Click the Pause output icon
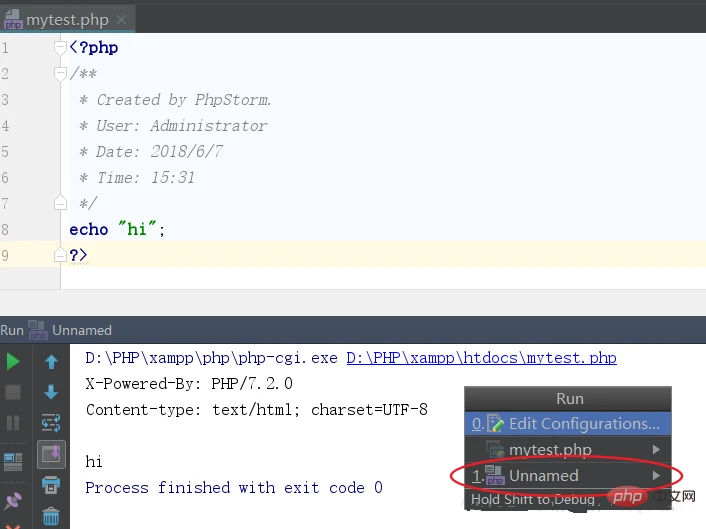Screen dimensions: 706x529 tap(13, 423)
